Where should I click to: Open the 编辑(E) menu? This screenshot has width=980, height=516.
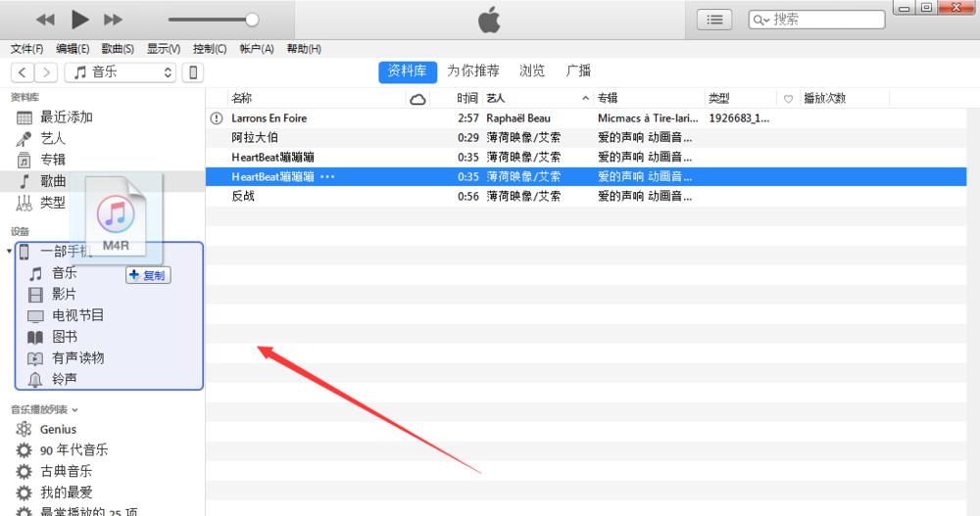point(73,49)
